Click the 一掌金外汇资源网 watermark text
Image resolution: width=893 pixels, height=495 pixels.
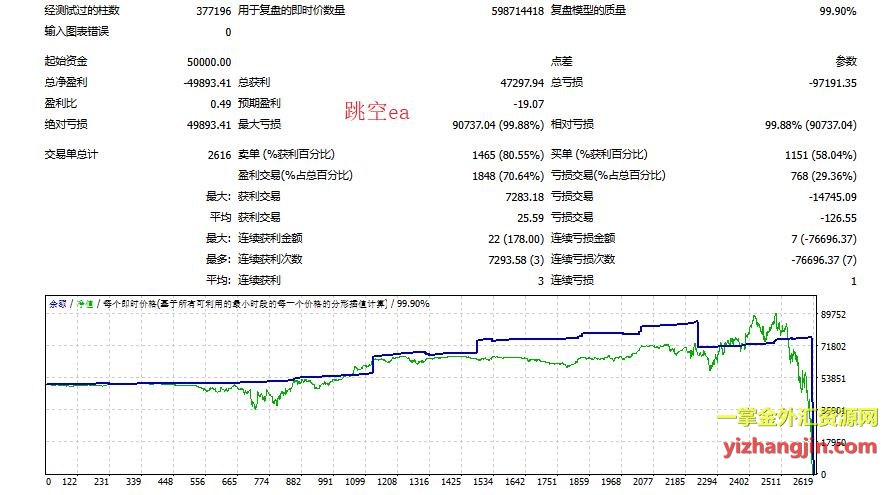click(797, 418)
